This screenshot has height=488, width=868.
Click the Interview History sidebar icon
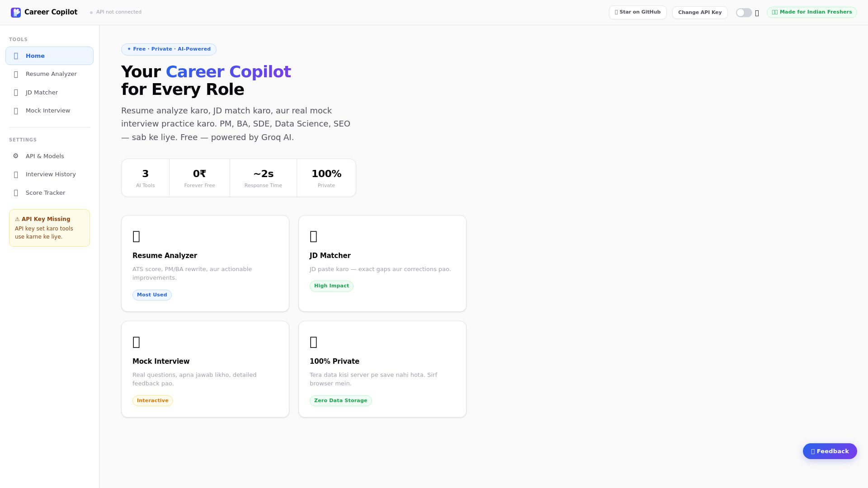coord(16,175)
